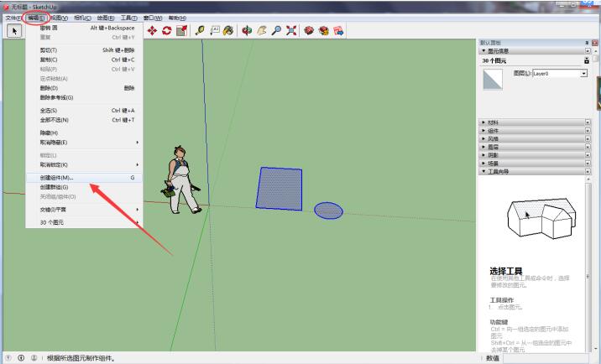Pick the Paint Bucket tool
The width and height of the screenshot is (601, 364).
(x=231, y=31)
